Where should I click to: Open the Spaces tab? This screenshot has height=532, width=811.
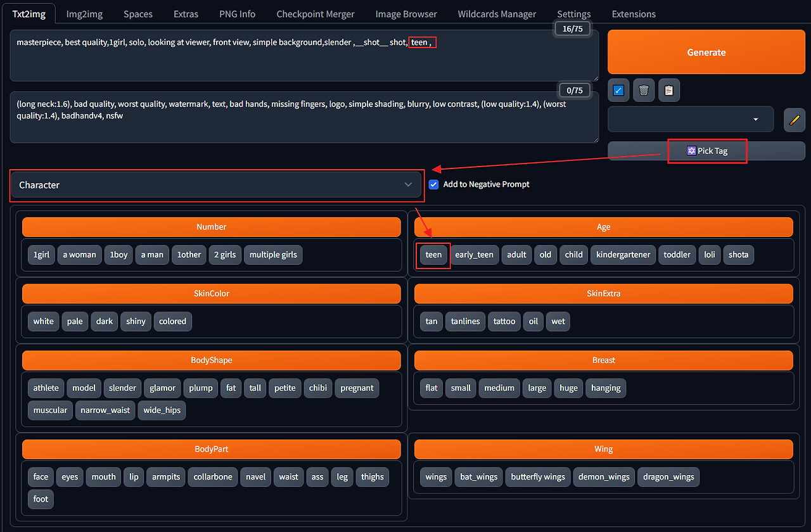tap(138, 14)
